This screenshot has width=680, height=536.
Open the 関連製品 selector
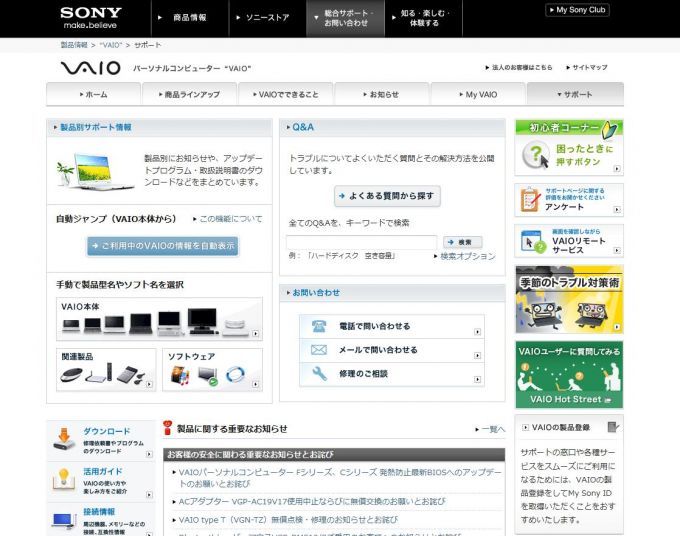click(x=106, y=369)
